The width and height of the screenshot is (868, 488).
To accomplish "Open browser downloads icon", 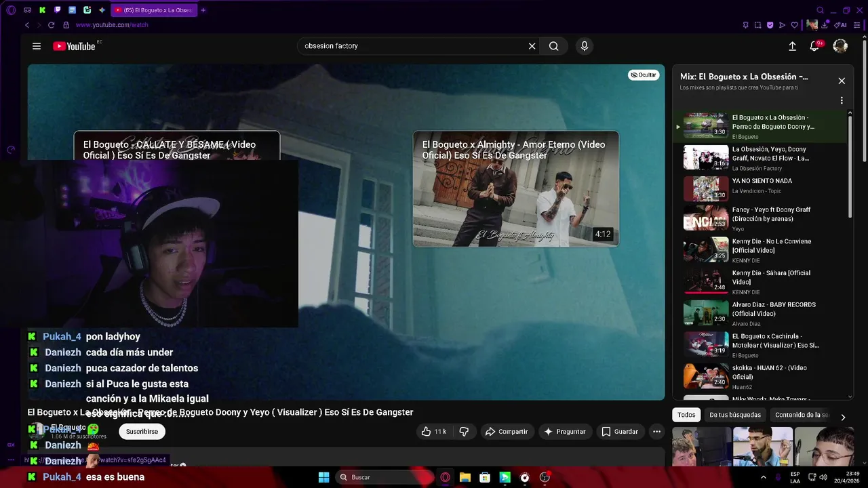I will 825,25.
